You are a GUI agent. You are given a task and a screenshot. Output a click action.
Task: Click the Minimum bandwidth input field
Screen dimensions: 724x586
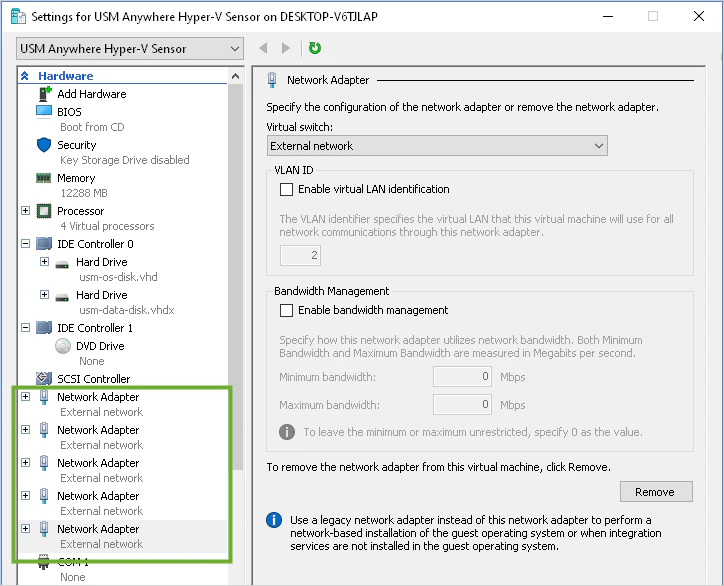tap(462, 377)
